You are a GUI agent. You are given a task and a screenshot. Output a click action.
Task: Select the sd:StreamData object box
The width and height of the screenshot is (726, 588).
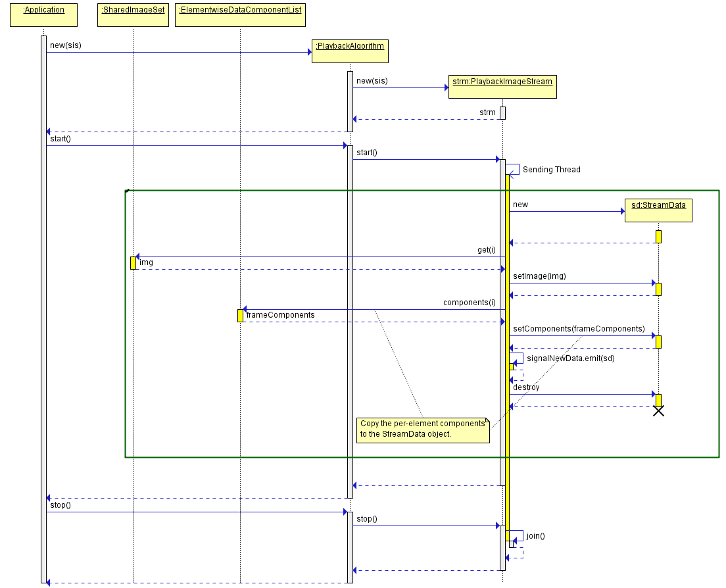pos(658,210)
